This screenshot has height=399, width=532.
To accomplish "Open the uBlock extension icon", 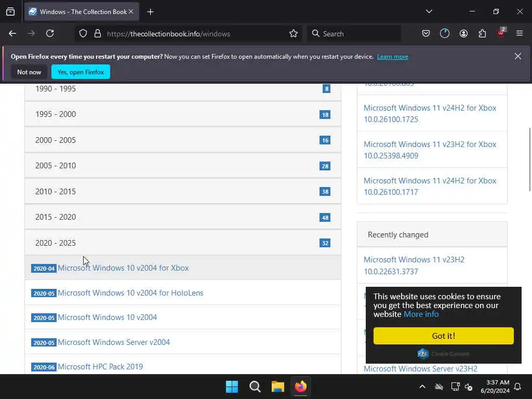I will click(501, 33).
